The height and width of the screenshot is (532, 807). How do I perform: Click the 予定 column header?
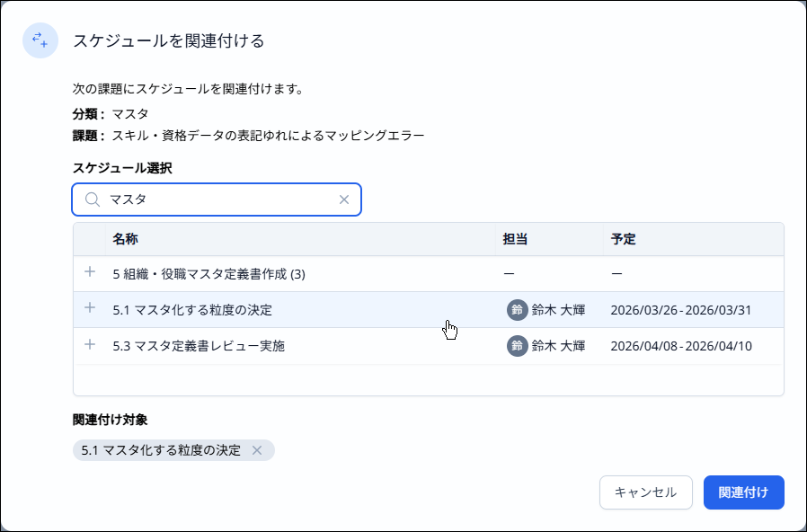click(x=624, y=239)
